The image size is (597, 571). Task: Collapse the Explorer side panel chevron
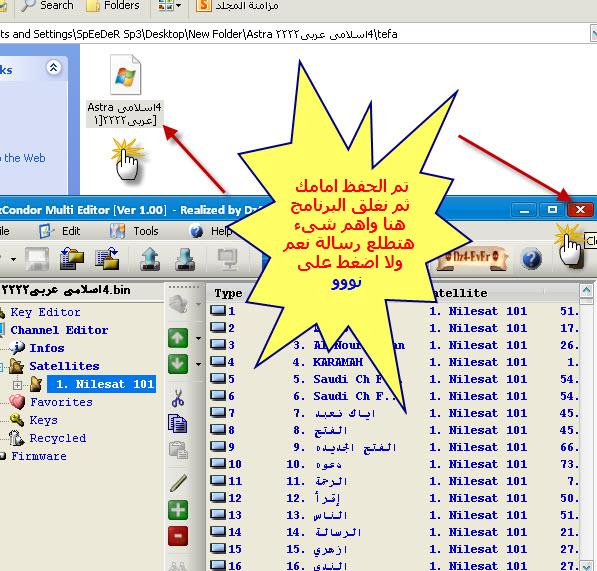tap(53, 68)
